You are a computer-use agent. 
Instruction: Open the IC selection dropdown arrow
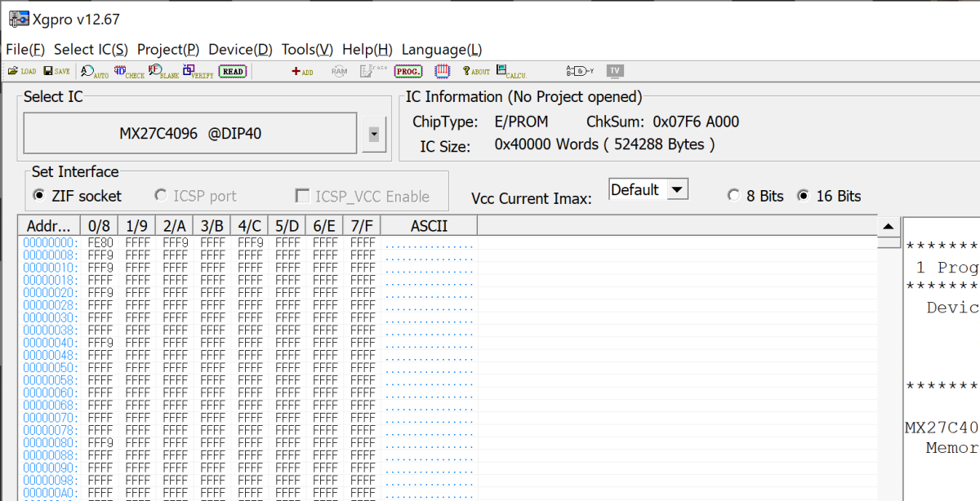(374, 134)
